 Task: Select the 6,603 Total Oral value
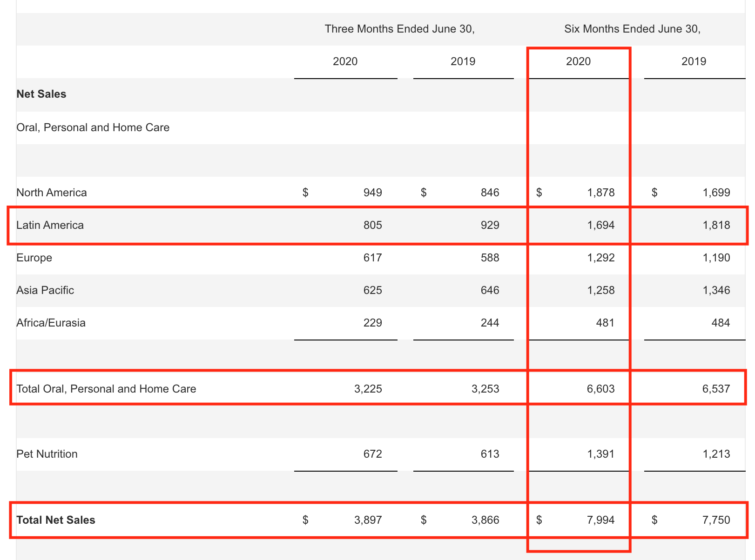pyautogui.click(x=600, y=389)
